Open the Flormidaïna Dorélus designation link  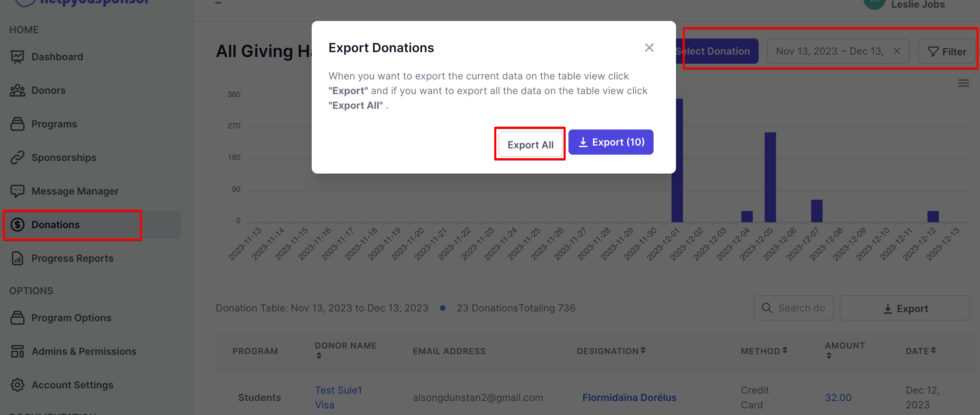(629, 398)
